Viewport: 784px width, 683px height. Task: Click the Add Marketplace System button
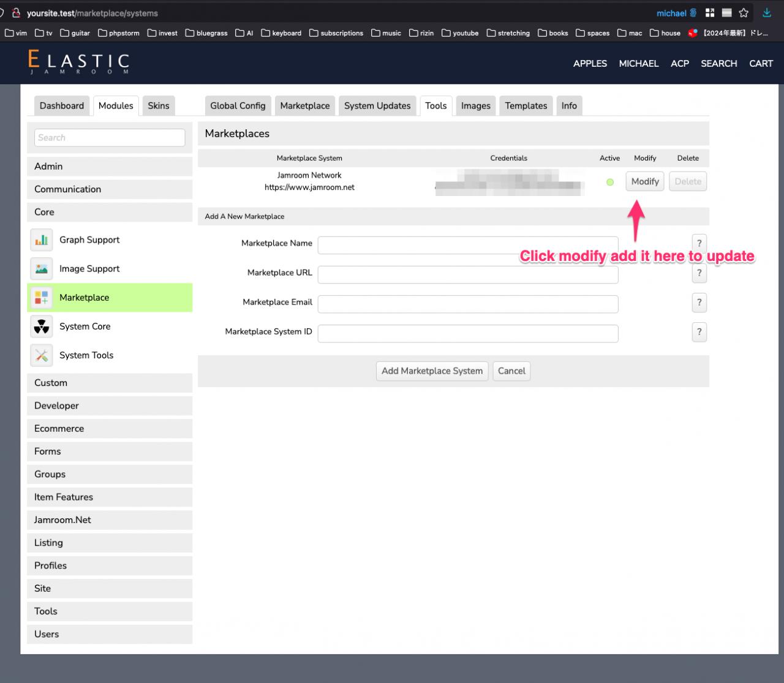[432, 371]
